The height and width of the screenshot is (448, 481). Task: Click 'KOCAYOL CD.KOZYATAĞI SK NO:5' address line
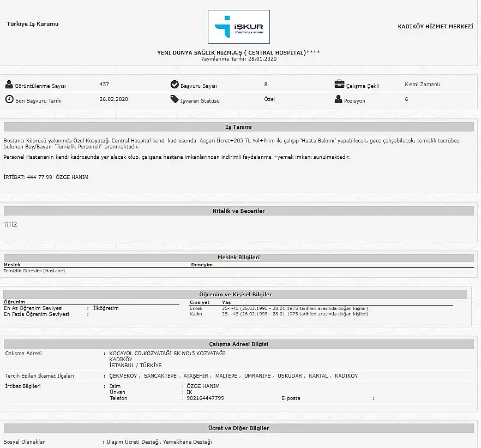(x=167, y=354)
